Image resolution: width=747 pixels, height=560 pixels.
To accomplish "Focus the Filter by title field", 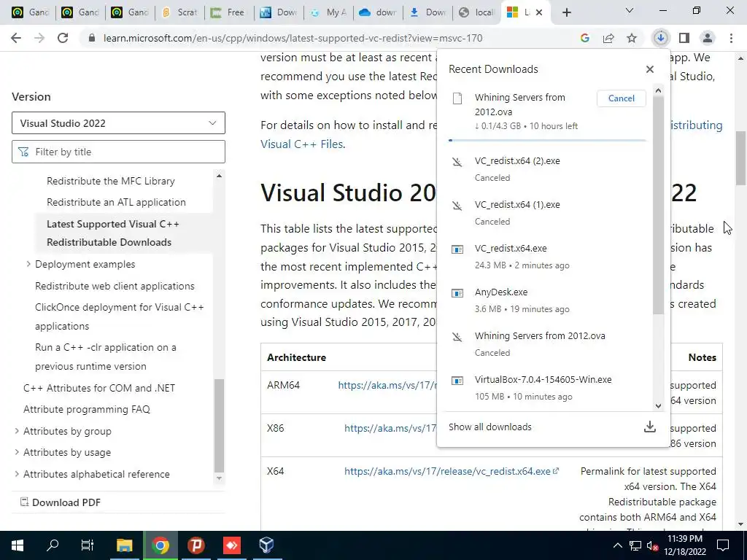I will [x=118, y=152].
